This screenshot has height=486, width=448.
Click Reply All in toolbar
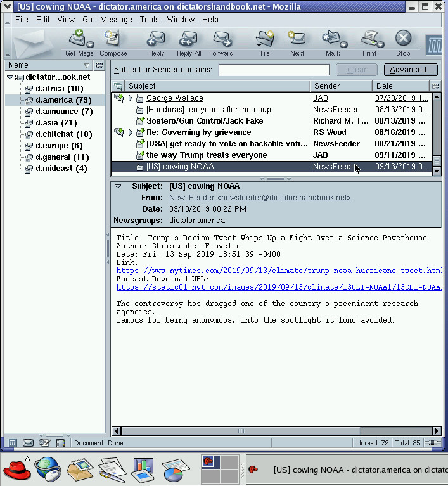pyautogui.click(x=189, y=43)
